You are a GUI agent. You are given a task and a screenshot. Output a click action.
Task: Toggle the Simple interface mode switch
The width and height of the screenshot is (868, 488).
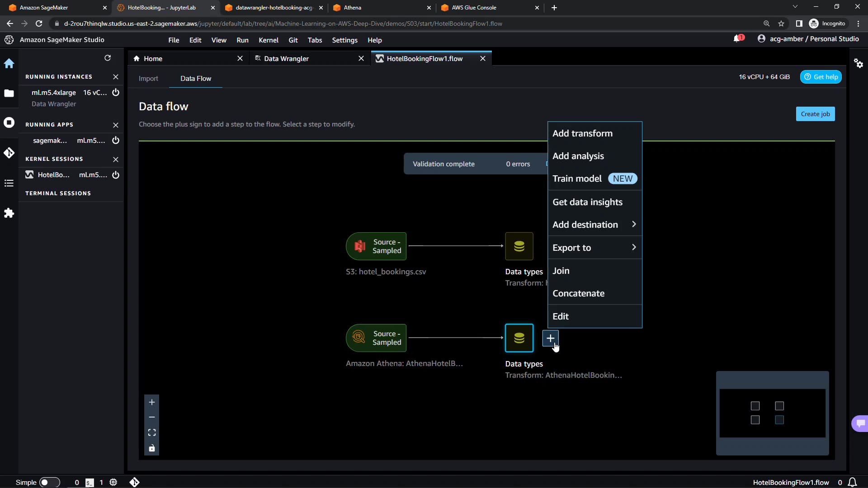(49, 482)
